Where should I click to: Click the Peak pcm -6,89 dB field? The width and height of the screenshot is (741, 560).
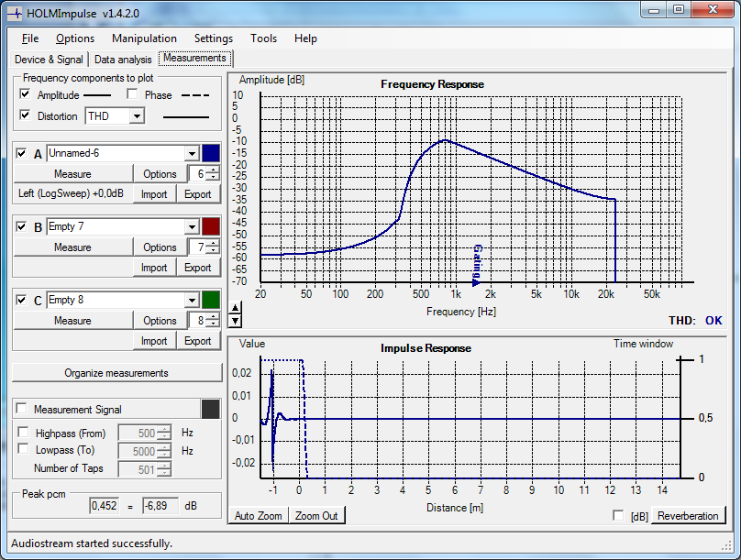click(160, 506)
